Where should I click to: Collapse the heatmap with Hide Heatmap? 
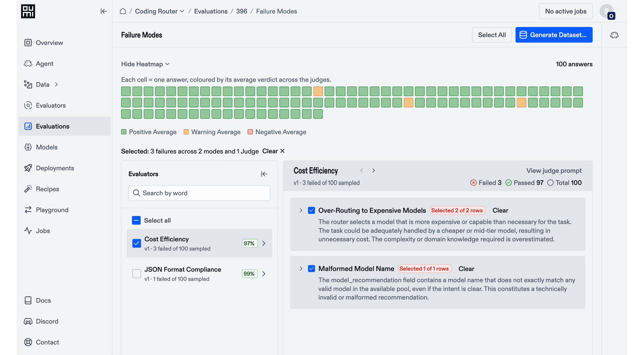[x=145, y=64]
